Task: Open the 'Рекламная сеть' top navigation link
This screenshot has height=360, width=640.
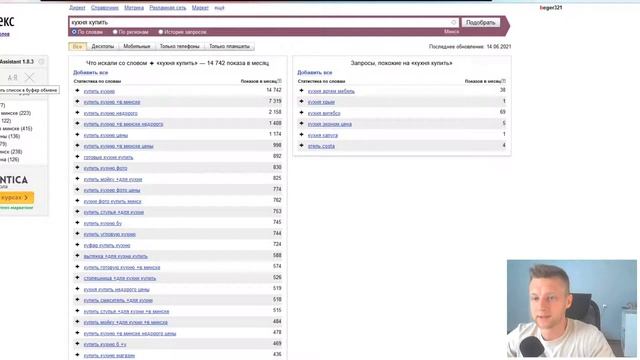Action: point(168,8)
